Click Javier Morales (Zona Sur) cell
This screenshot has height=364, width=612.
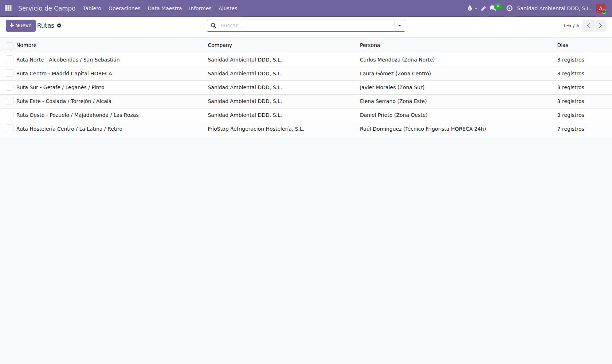[x=392, y=87]
